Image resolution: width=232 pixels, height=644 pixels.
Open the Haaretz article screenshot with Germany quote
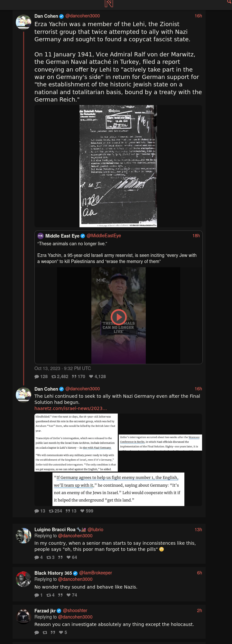click(x=118, y=489)
